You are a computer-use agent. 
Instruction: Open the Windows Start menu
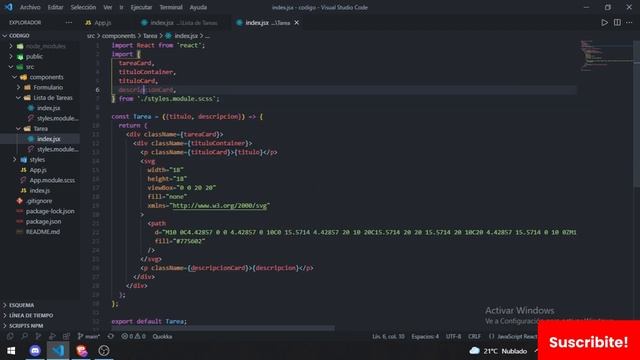point(11,351)
